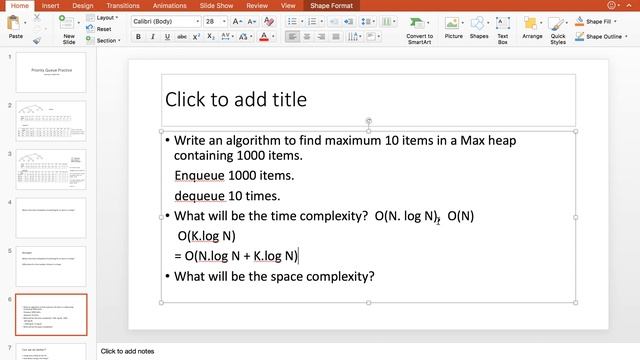Select slide 5 thumbnail
Image resolution: width=640 pixels, height=360 pixels.
[51, 266]
